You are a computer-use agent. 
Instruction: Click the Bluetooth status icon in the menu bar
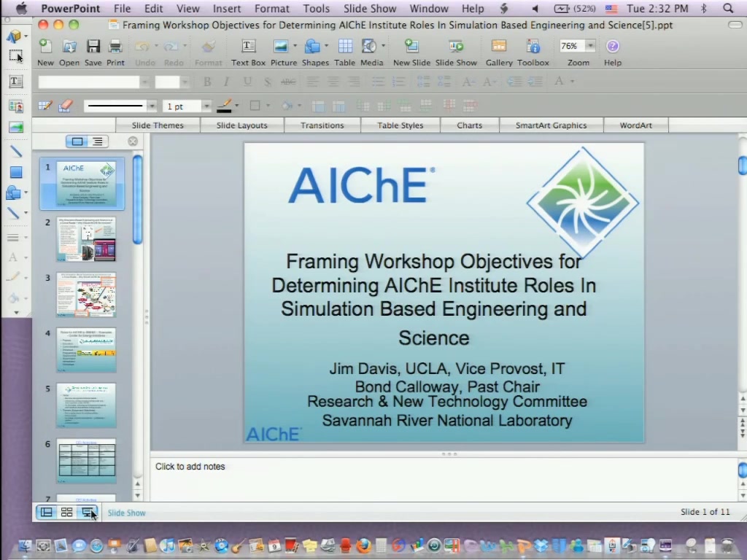pyautogui.click(x=703, y=8)
